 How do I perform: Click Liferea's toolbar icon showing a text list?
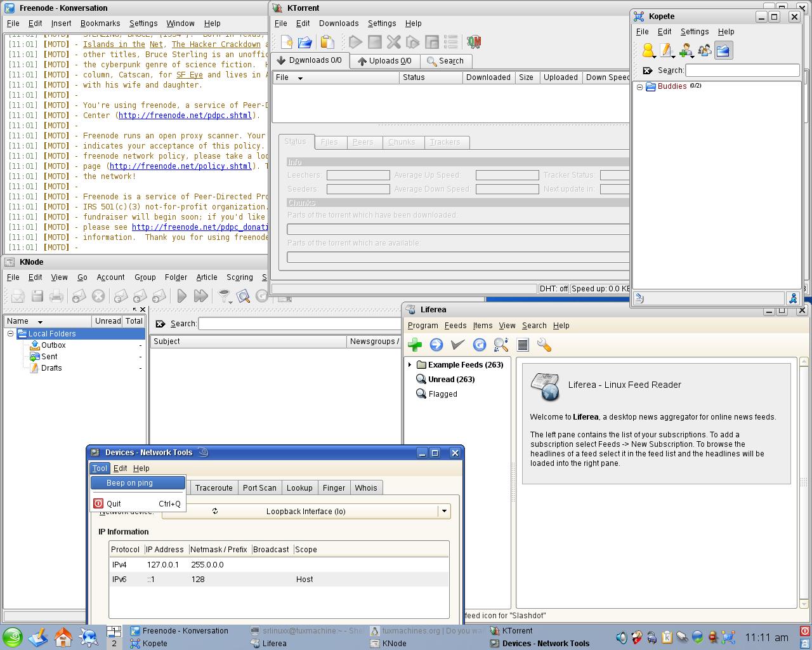[523, 345]
